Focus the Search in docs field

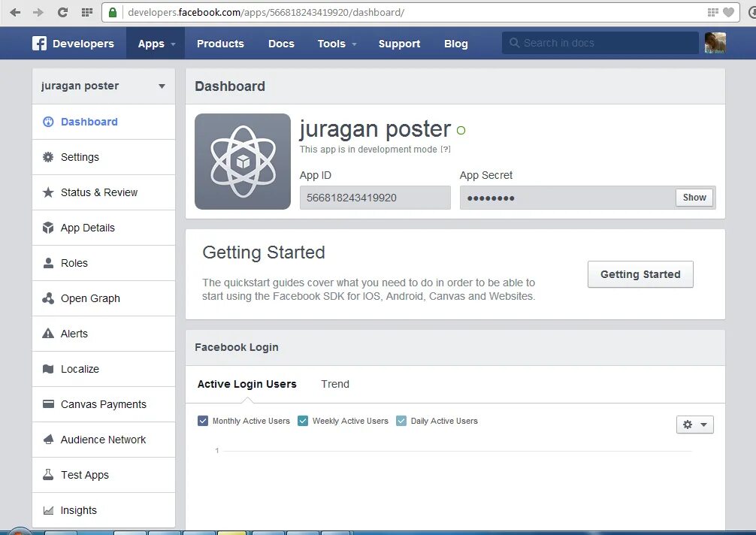pos(600,43)
